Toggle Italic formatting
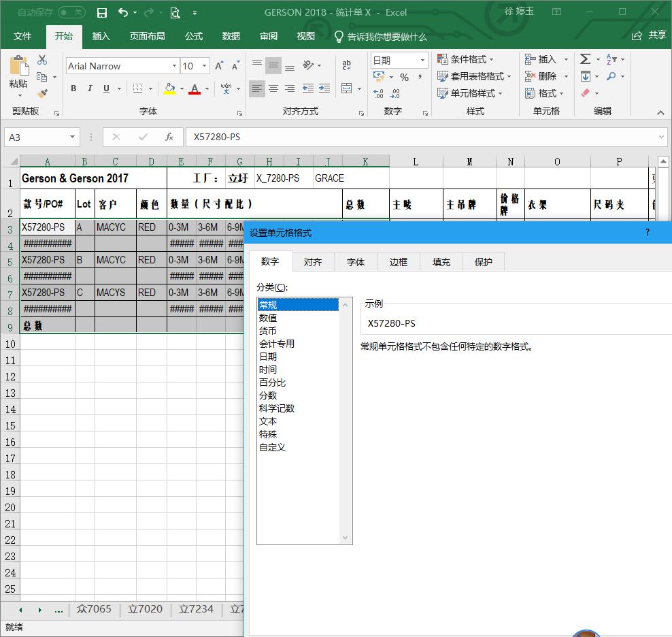 [x=90, y=88]
